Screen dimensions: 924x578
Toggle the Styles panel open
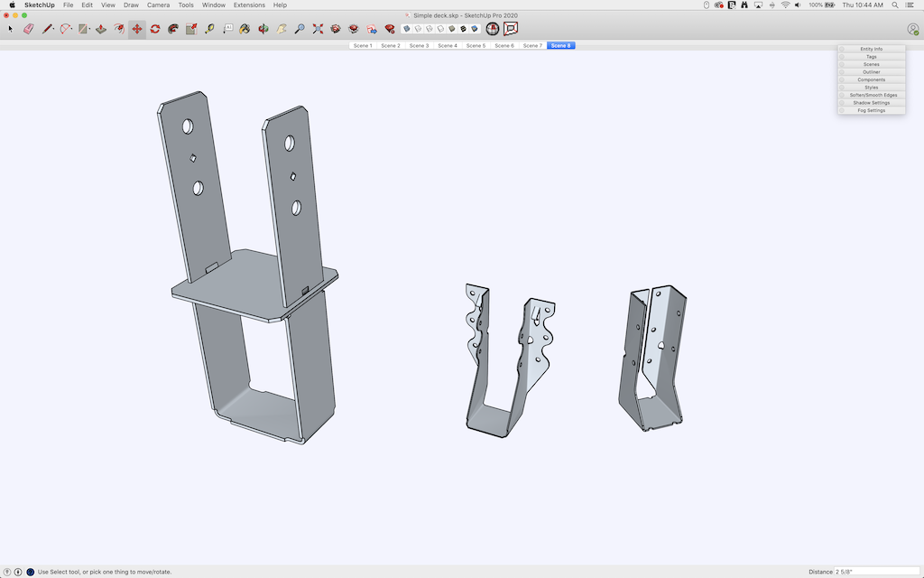[871, 88]
